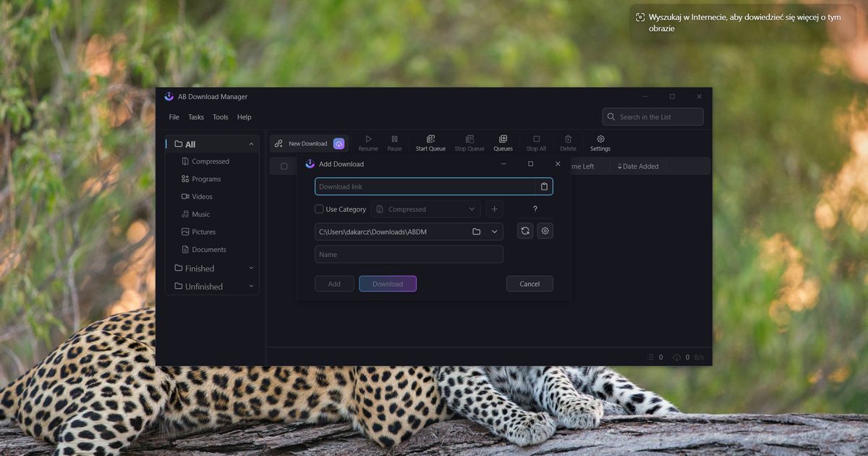
Task: Collapse the All section in the sidebar
Action: coord(252,143)
